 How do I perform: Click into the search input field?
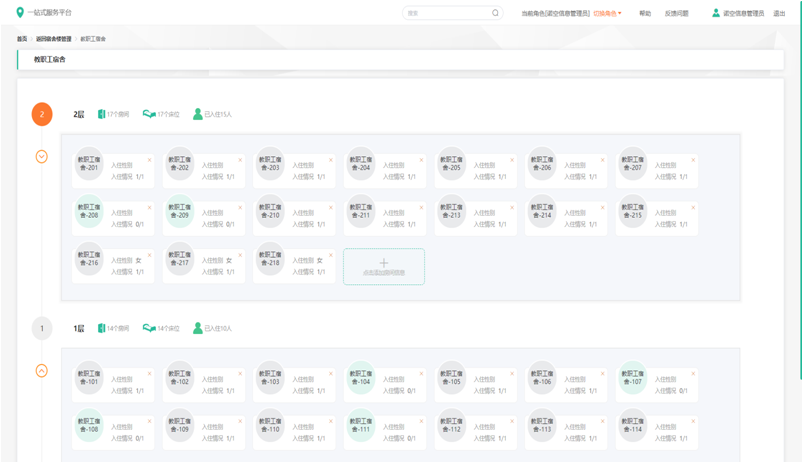point(445,13)
